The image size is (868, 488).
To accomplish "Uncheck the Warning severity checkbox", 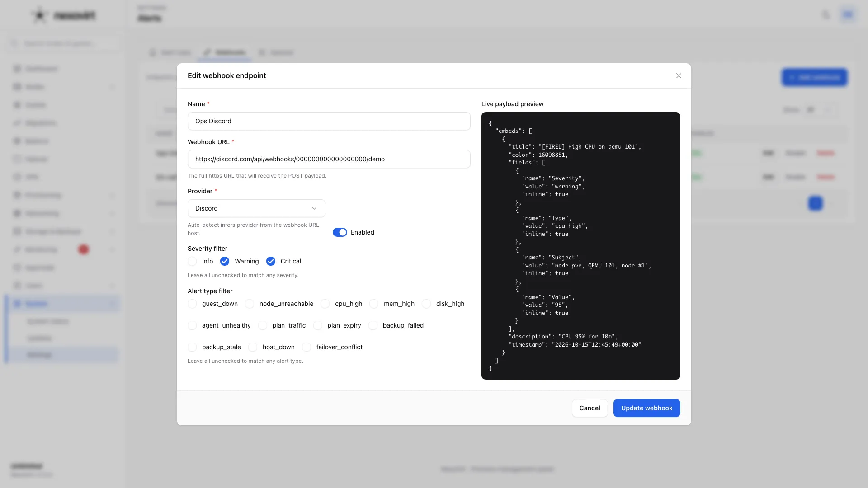I will 225,261.
